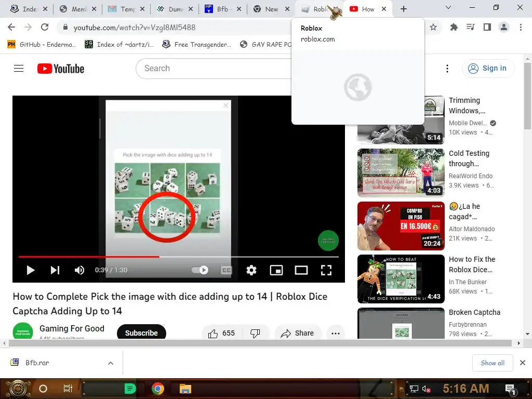Open Task View on the taskbar
This screenshot has height=399, width=532.
[x=68, y=389]
